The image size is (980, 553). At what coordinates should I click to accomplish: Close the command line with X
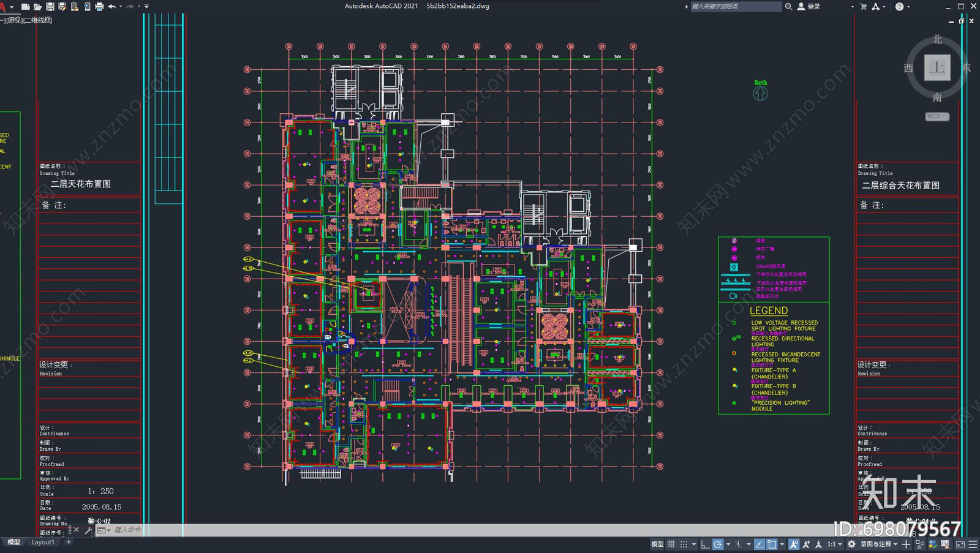(x=77, y=530)
